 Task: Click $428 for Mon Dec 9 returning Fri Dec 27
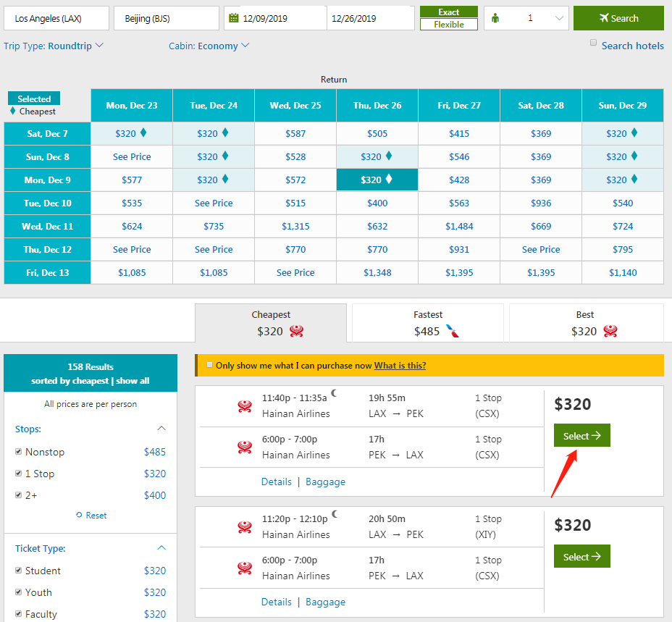[x=459, y=180]
